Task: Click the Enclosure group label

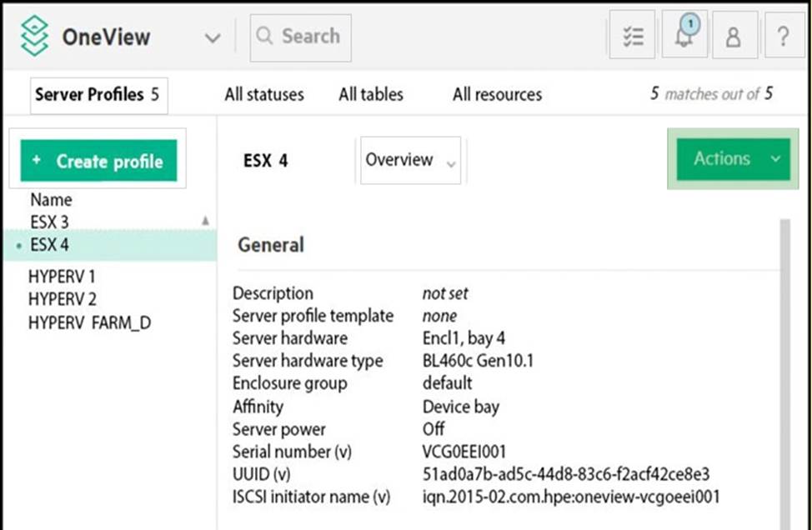Action: click(x=289, y=383)
